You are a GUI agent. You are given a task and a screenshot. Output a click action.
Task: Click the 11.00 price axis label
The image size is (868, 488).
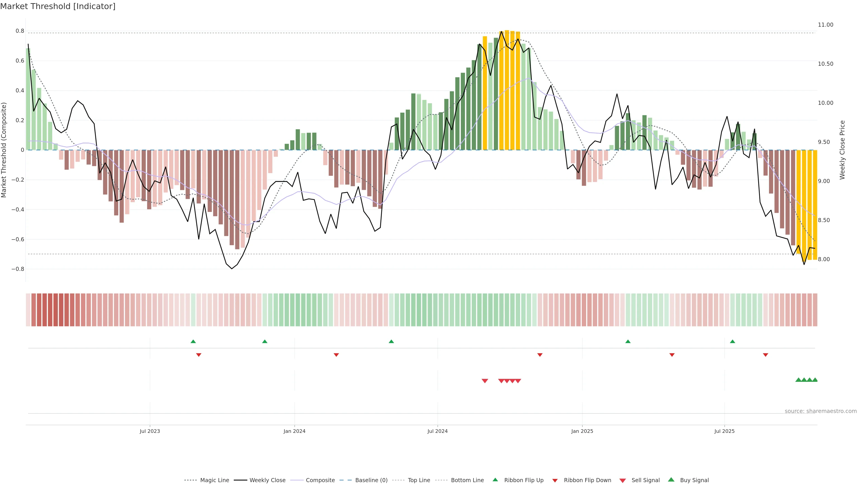click(x=825, y=25)
